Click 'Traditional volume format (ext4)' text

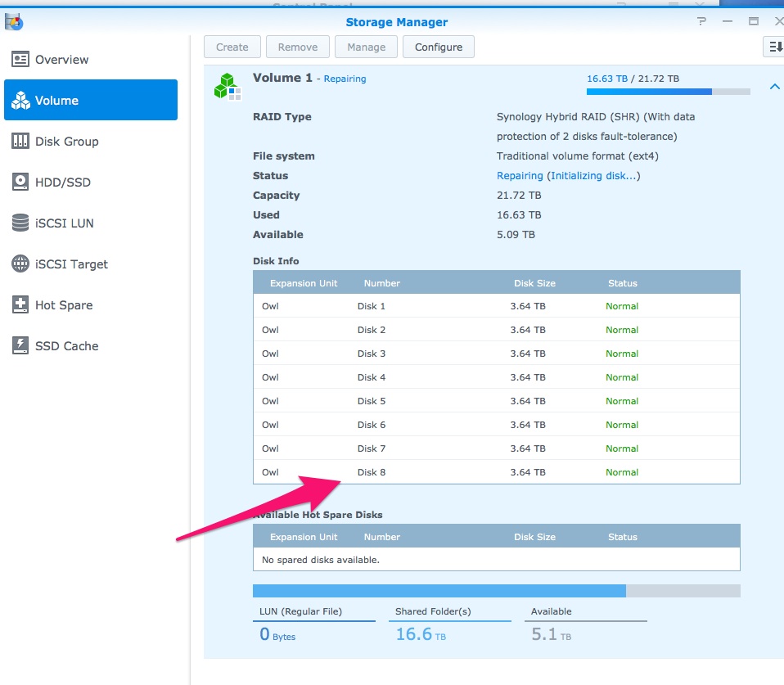click(578, 156)
